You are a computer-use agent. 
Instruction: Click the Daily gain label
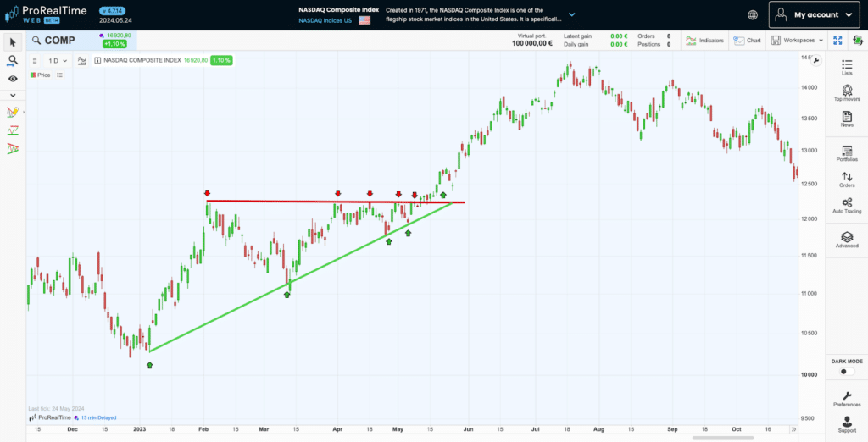click(576, 44)
